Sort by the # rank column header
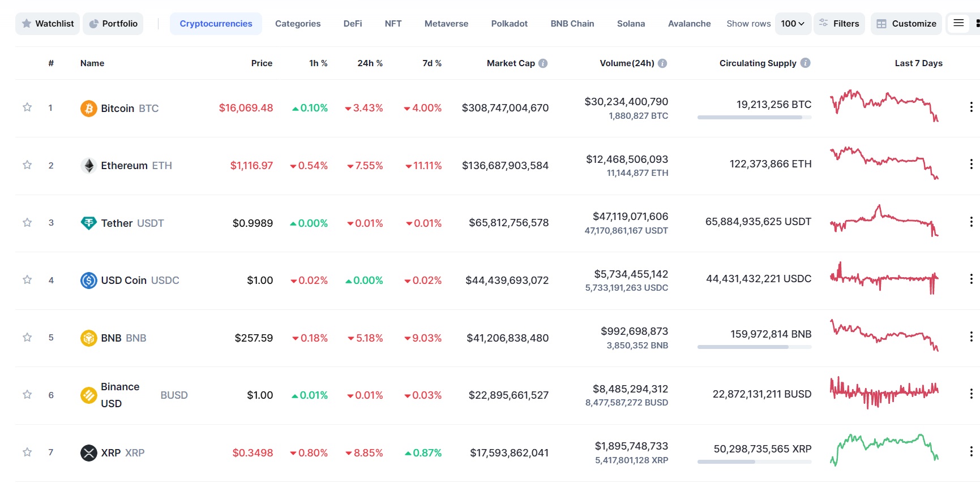The height and width of the screenshot is (483, 980). [x=51, y=63]
